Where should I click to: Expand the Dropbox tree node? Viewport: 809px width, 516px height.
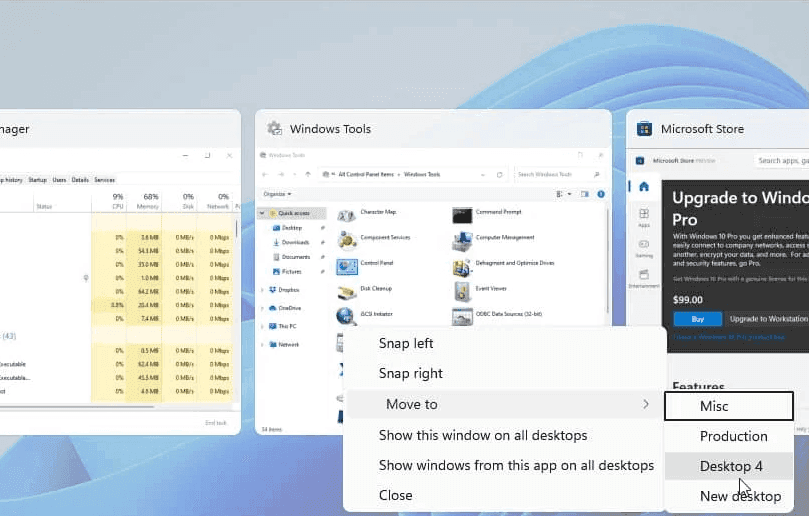[x=263, y=290]
